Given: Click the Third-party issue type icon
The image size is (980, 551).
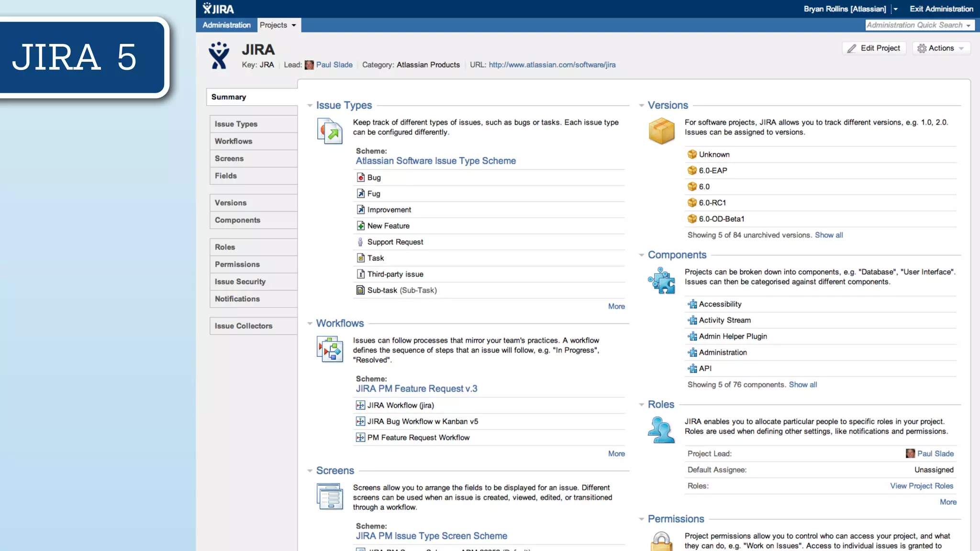Looking at the screenshot, I should (x=361, y=274).
